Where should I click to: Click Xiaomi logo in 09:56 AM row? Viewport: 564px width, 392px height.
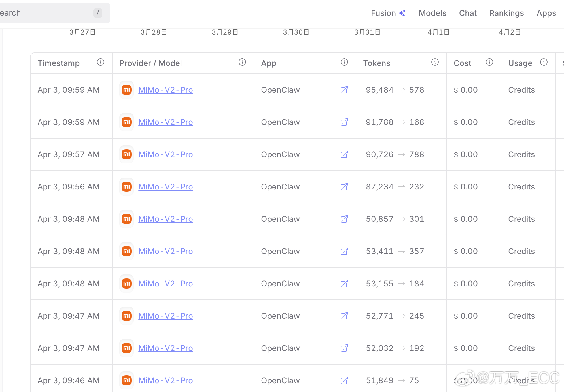pyautogui.click(x=127, y=187)
